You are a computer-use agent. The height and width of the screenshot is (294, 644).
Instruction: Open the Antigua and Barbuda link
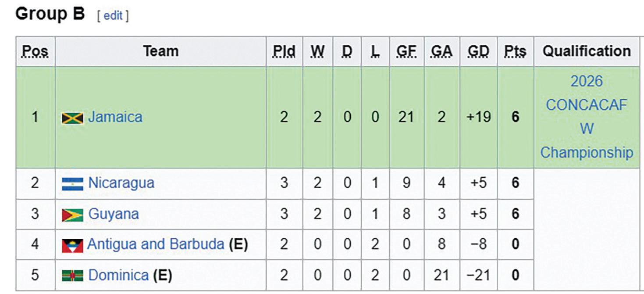click(x=156, y=244)
